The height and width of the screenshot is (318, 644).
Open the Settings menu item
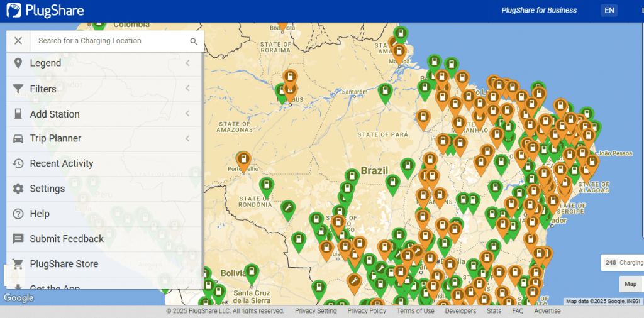pyautogui.click(x=47, y=189)
